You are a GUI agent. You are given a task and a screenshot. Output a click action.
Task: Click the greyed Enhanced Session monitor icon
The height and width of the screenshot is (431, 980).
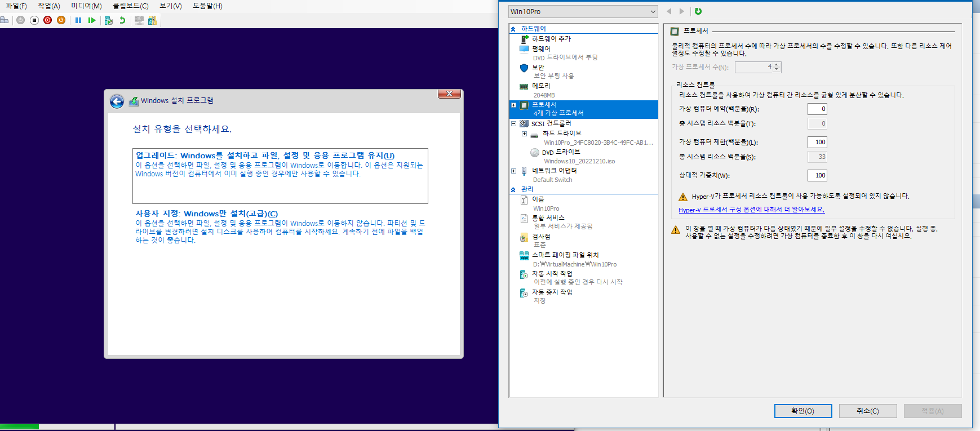click(x=139, y=20)
